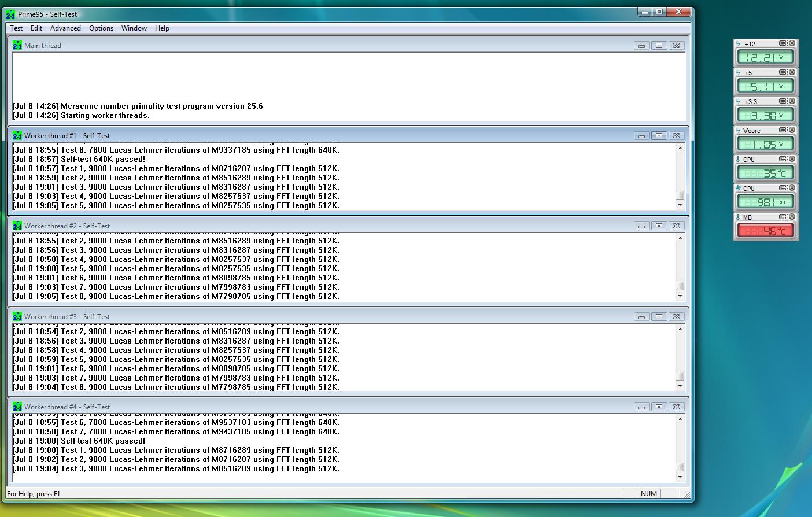Image resolution: width=812 pixels, height=517 pixels.
Task: Open the Edit menu
Action: (36, 28)
